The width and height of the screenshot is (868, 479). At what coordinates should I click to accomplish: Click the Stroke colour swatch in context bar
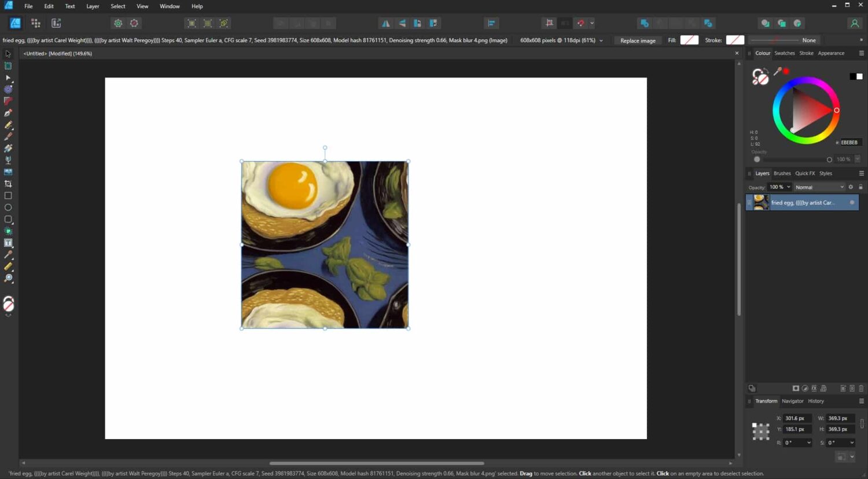[x=735, y=40]
